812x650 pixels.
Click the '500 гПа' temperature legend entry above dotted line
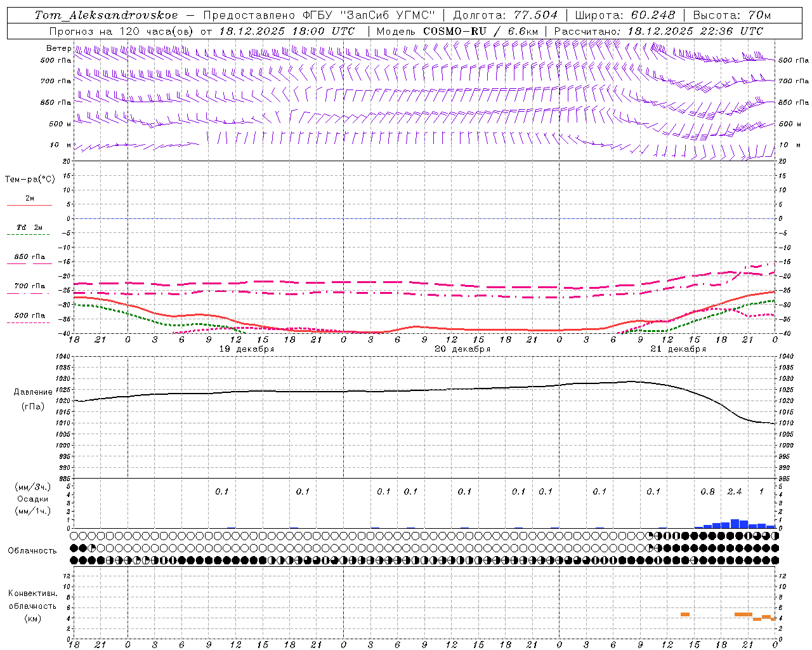point(30,315)
